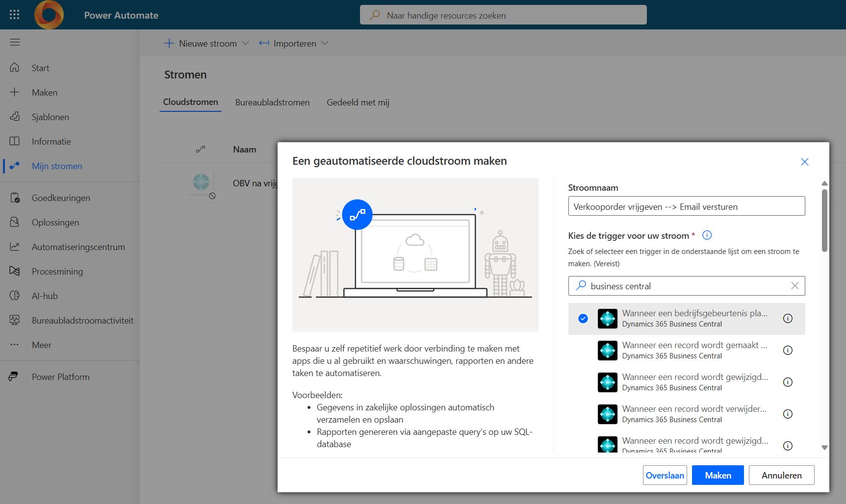The image size is (846, 504).
Task: Clear the trigger search with X icon
Action: click(x=795, y=286)
